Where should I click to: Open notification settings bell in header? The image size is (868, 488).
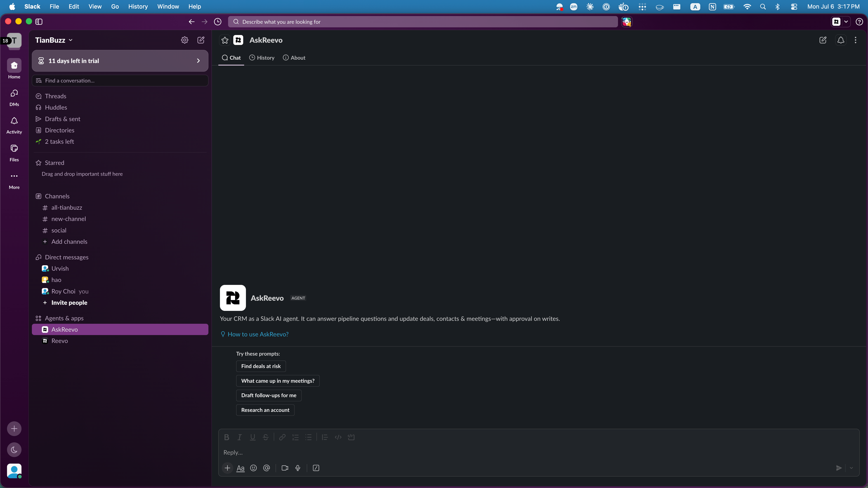pyautogui.click(x=841, y=40)
